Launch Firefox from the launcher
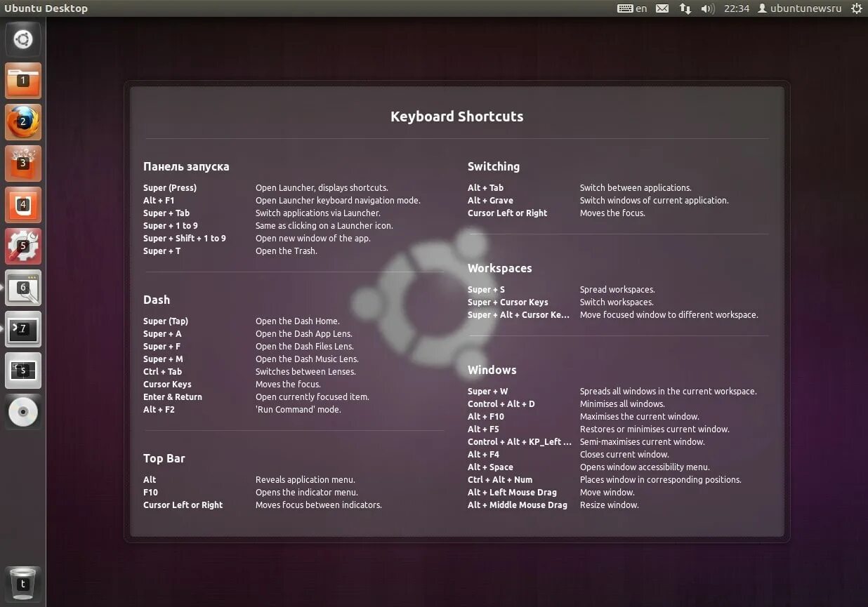 pos(23,122)
